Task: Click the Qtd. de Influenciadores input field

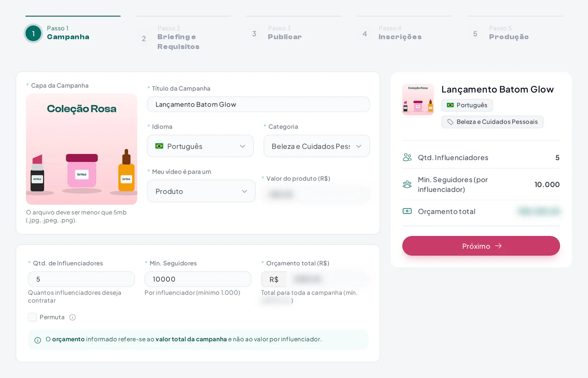Action: point(81,279)
